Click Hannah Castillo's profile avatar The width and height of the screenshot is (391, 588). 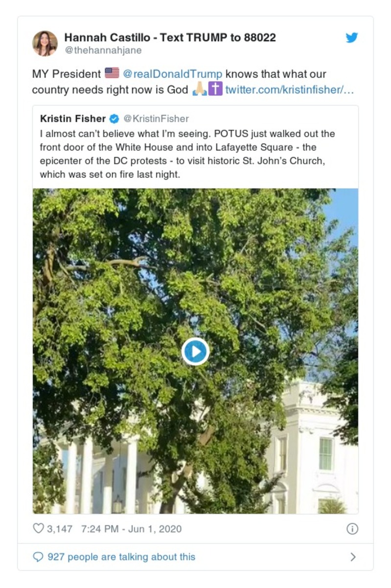[x=45, y=44]
